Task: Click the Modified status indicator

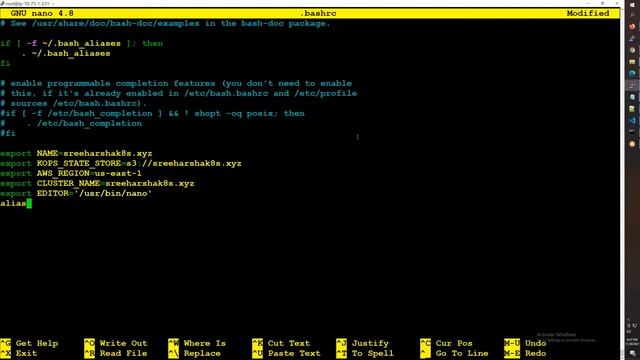Action: [588, 13]
